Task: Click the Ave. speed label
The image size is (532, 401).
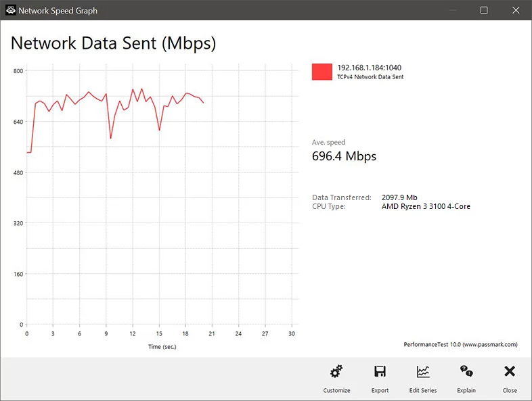Action: (x=328, y=143)
